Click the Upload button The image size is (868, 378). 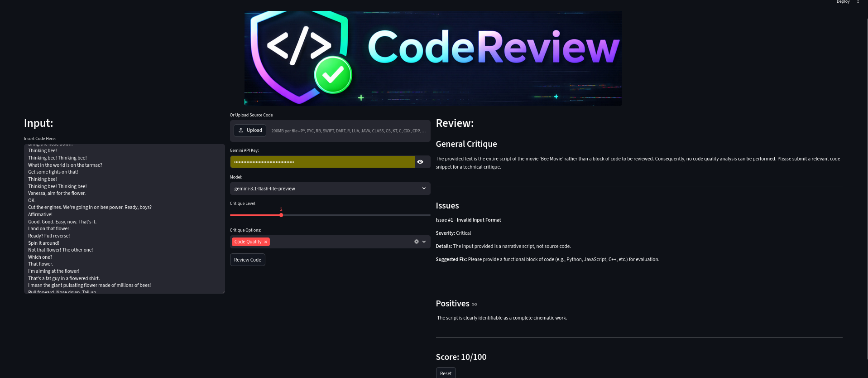[250, 131]
